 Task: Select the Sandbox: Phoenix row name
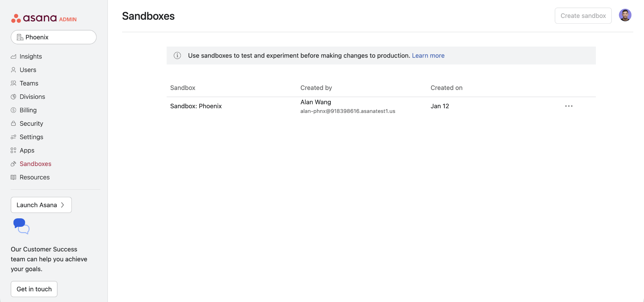[x=196, y=106]
